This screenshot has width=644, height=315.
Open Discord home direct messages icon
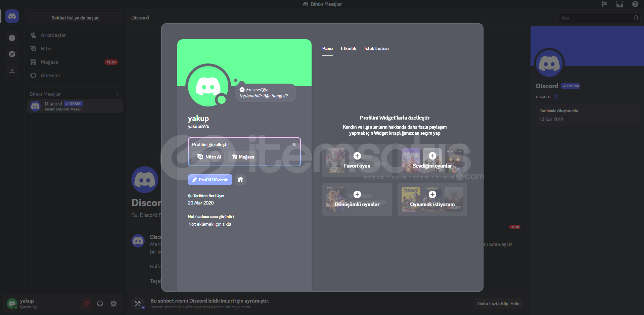point(12,16)
